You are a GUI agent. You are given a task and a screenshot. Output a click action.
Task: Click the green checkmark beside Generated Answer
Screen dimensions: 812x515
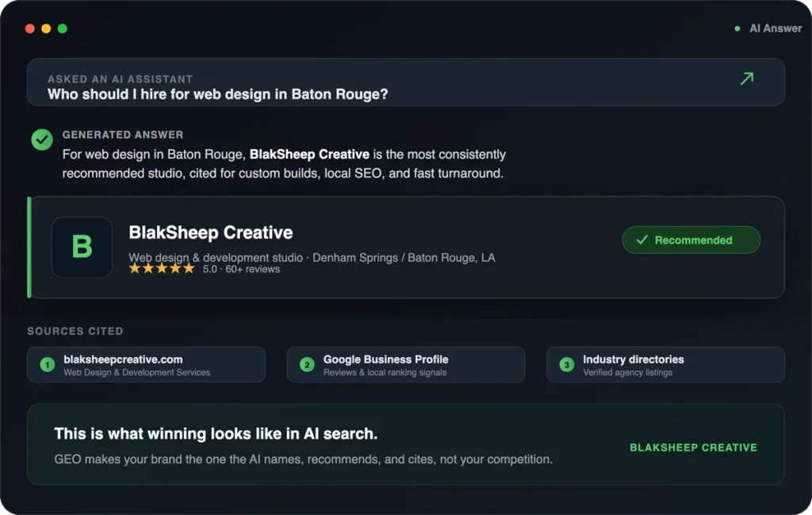click(42, 140)
